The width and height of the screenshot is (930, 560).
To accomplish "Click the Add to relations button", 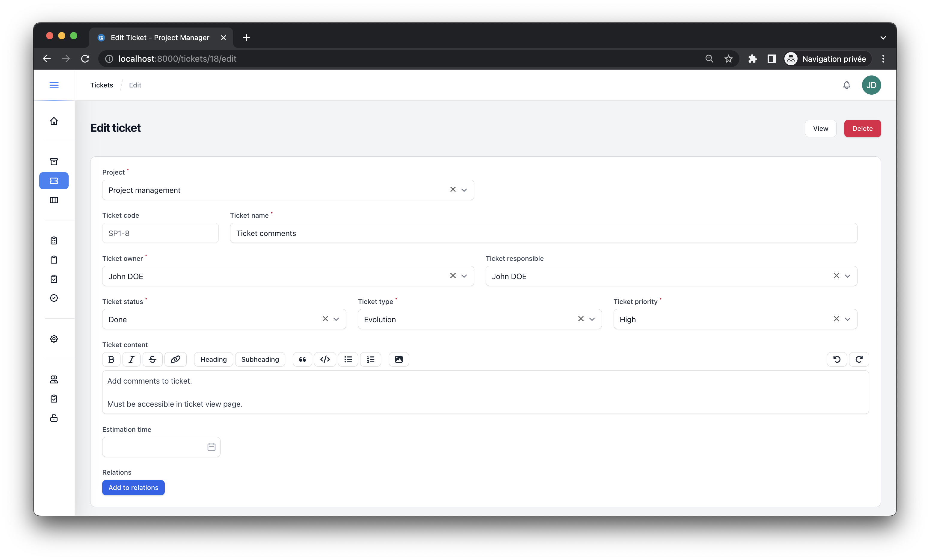I will pyautogui.click(x=133, y=488).
